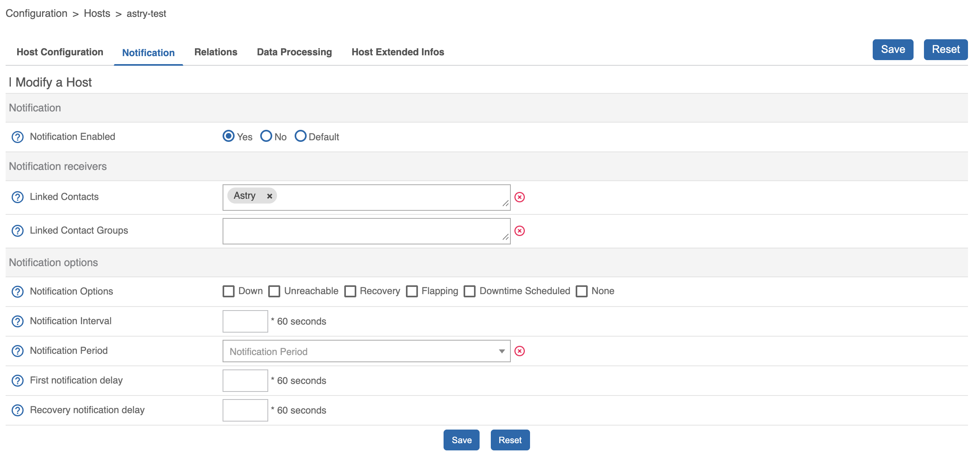Open help icon for Notification Options

tap(18, 292)
